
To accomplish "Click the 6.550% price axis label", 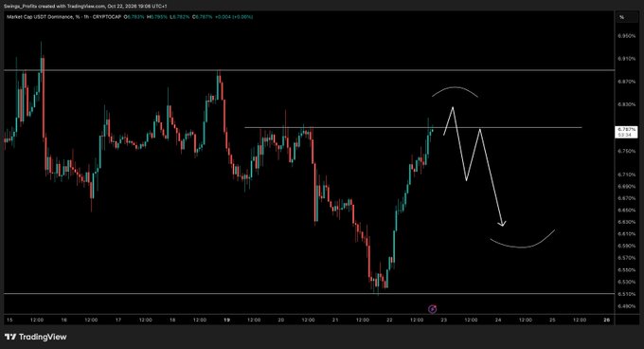I will click(x=626, y=270).
